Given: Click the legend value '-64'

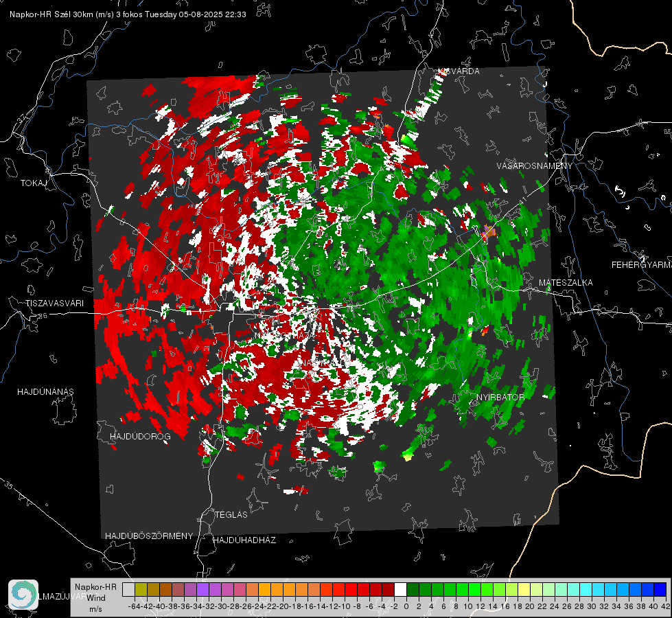Looking at the screenshot, I should [x=134, y=606].
